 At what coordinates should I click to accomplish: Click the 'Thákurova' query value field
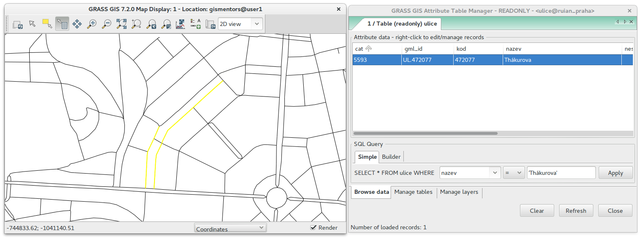tap(561, 173)
